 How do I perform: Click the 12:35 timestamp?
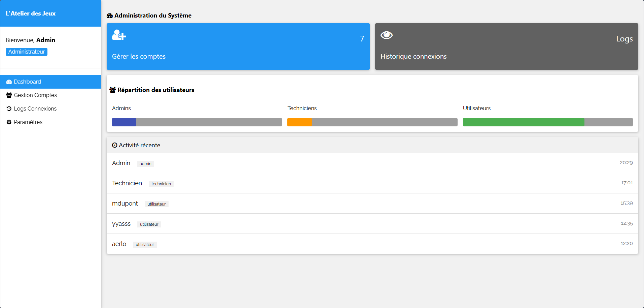pyautogui.click(x=627, y=224)
